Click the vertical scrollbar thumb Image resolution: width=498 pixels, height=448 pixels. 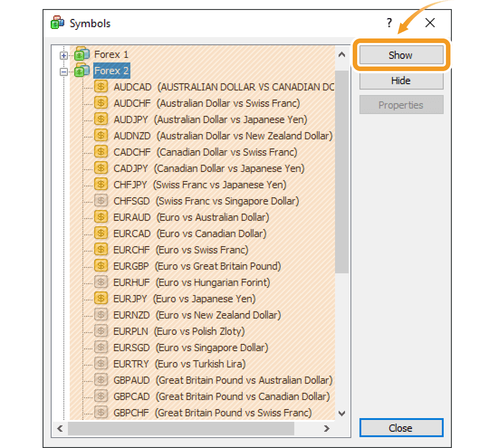pyautogui.click(x=342, y=172)
